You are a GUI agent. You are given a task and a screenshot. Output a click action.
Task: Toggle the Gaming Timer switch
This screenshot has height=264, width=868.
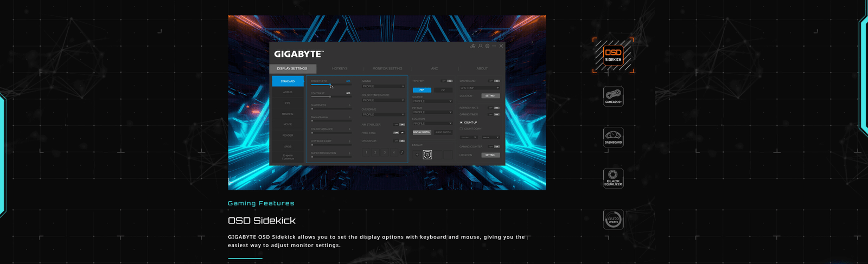click(x=494, y=114)
